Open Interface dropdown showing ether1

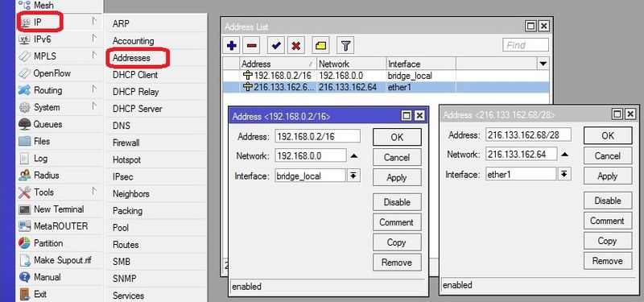(x=564, y=174)
